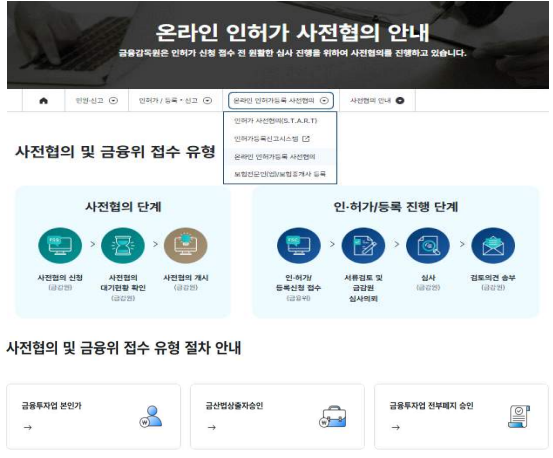The height and width of the screenshot is (458, 553).
Task: Click arrow under 금산법상출자승인
Action: (212, 428)
